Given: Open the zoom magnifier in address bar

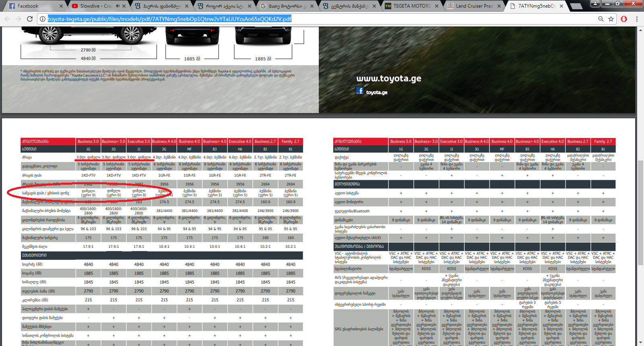Looking at the screenshot, I should tap(601, 19).
